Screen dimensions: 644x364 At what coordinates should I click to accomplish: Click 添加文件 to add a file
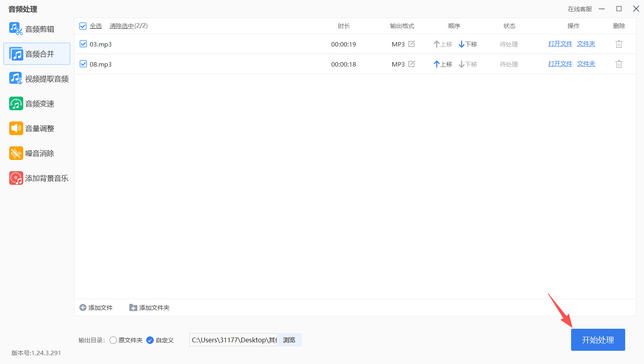[x=96, y=307]
